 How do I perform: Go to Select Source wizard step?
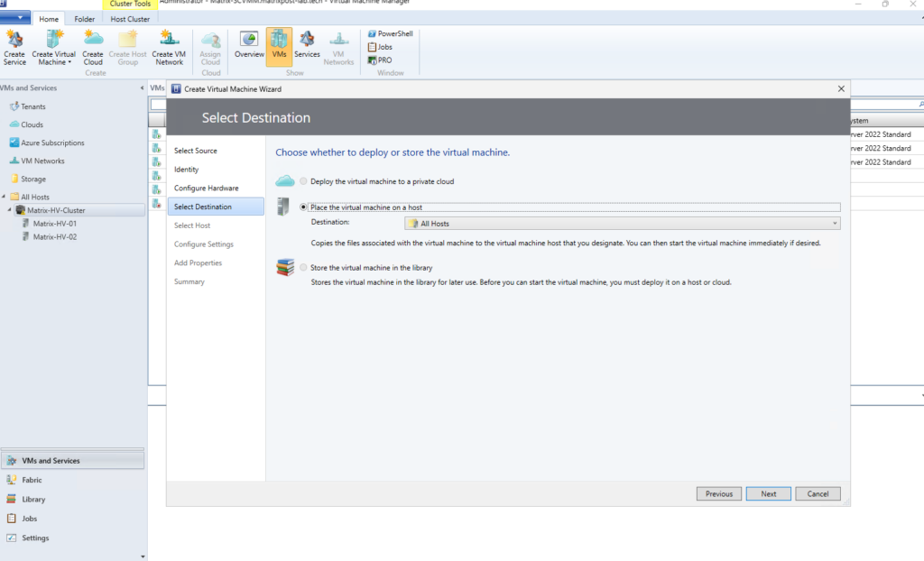(196, 151)
